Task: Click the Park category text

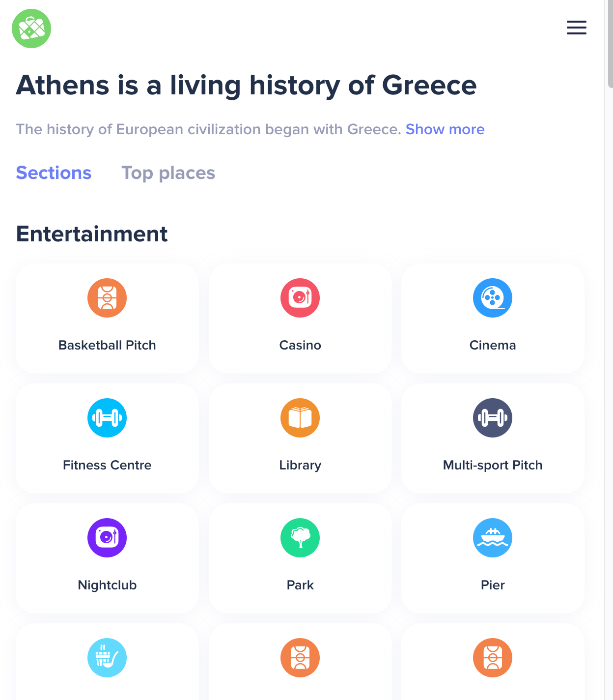Action: click(300, 585)
